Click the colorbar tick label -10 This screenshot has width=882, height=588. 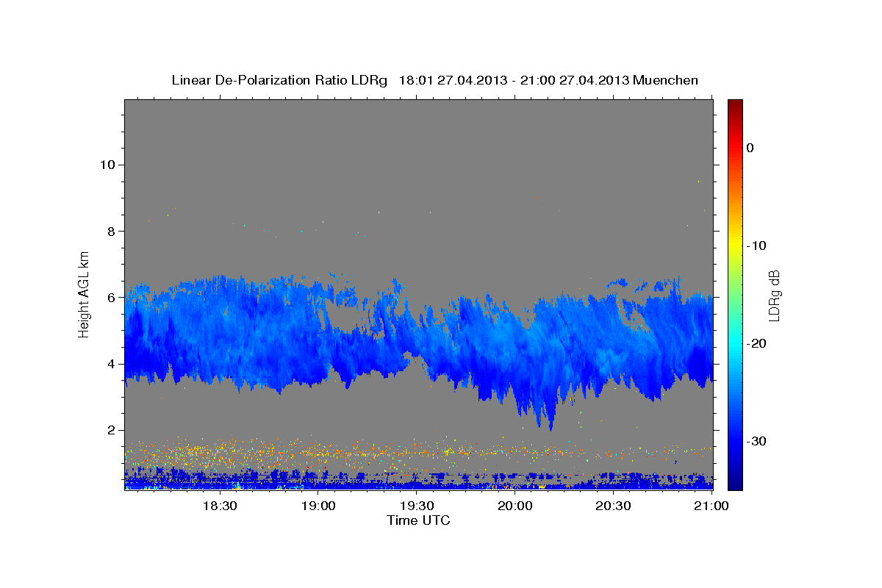pos(756,245)
